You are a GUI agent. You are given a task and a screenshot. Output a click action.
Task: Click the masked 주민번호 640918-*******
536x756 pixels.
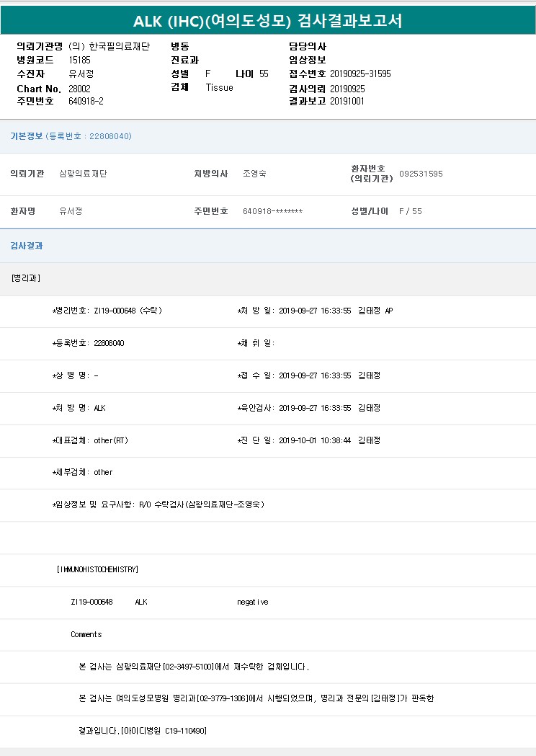[x=272, y=211]
